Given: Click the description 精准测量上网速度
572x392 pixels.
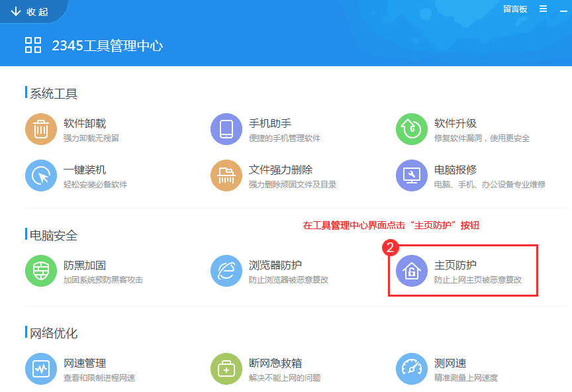Looking at the screenshot, I should pos(466,378).
